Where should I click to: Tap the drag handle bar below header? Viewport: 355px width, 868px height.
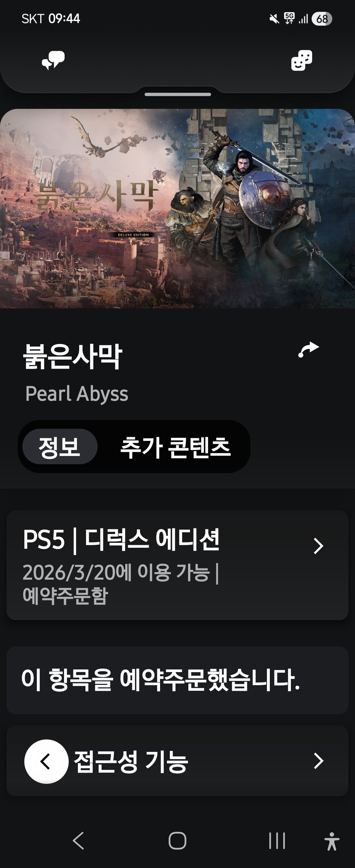click(177, 95)
